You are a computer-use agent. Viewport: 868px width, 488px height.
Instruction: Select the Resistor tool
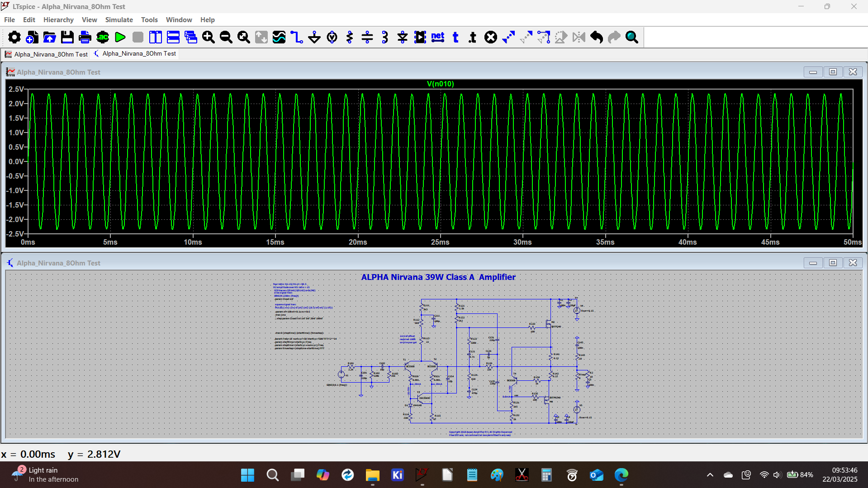click(350, 37)
